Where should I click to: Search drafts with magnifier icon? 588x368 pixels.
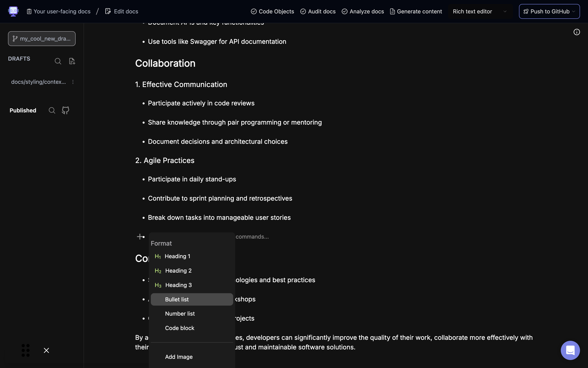coord(58,61)
